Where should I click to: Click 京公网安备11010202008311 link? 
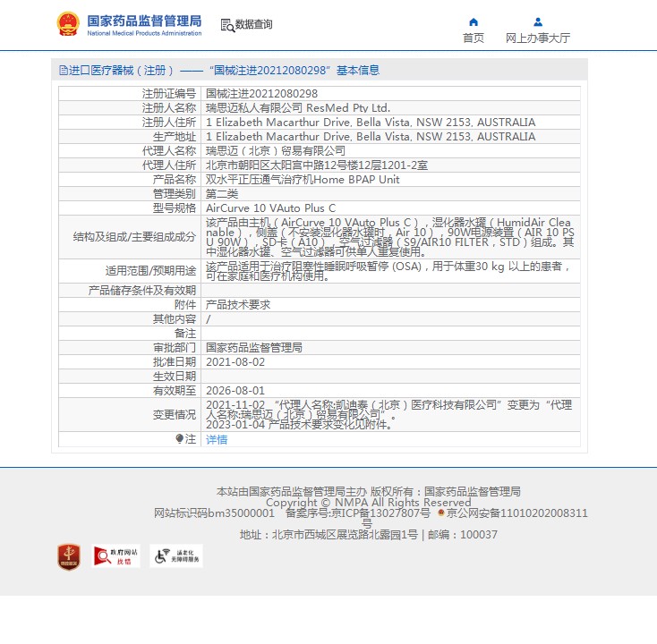click(517, 513)
